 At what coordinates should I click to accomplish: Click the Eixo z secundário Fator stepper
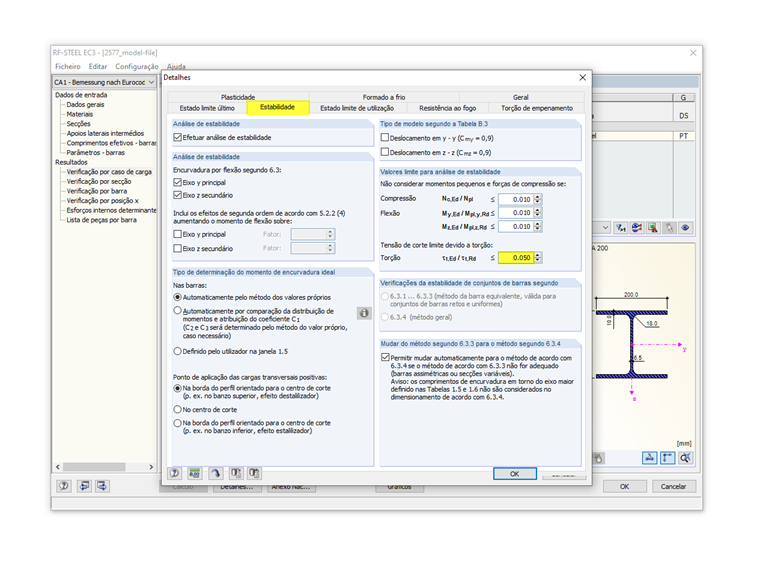(x=330, y=248)
